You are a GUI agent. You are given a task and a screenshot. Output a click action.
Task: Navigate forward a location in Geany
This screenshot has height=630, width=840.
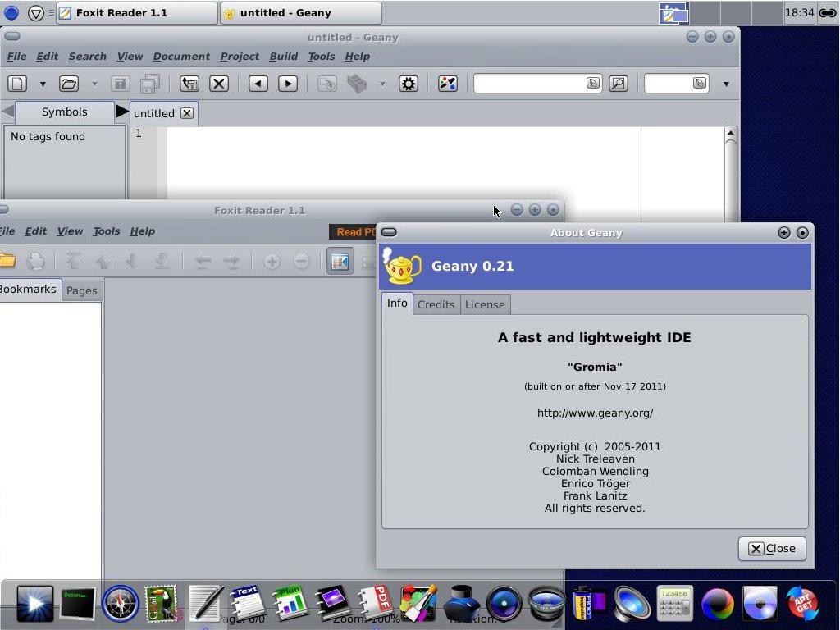pos(288,84)
